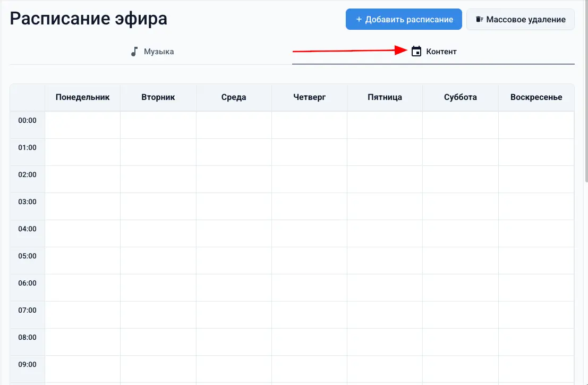Click the plus icon in Добавить расписание
This screenshot has width=588, height=385.
pos(359,19)
